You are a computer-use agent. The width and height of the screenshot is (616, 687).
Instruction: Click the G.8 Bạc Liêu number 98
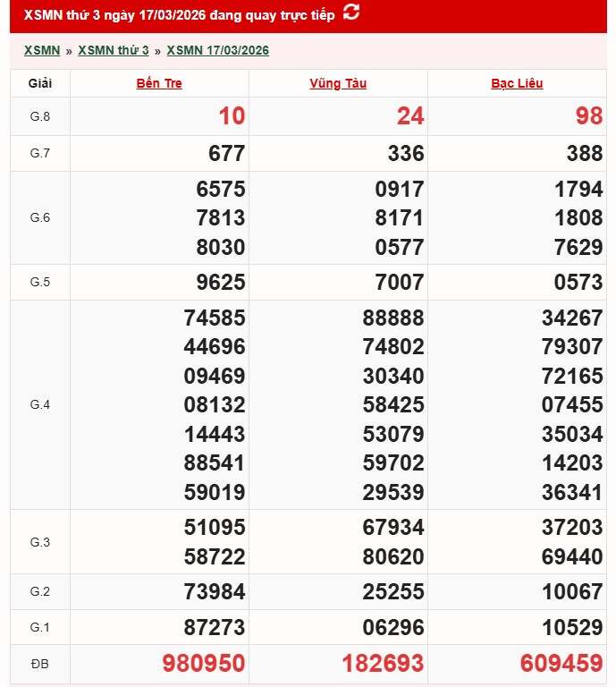pos(588,116)
